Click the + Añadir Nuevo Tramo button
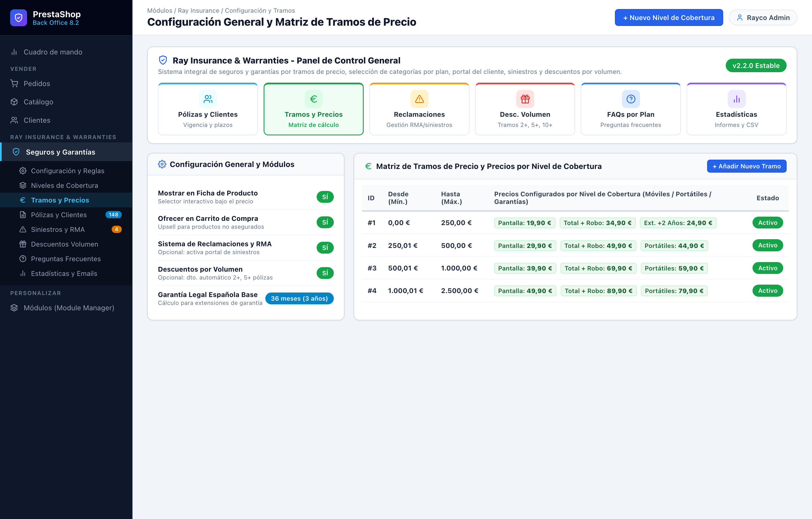812x519 pixels. coord(747,166)
